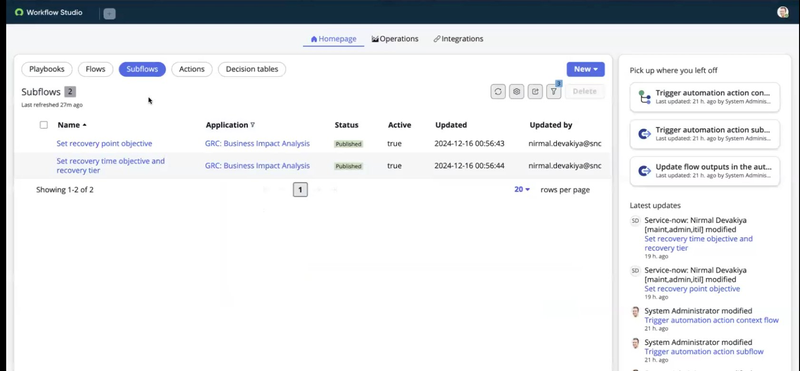Click Showing 1-2 of 2 text

tap(65, 190)
